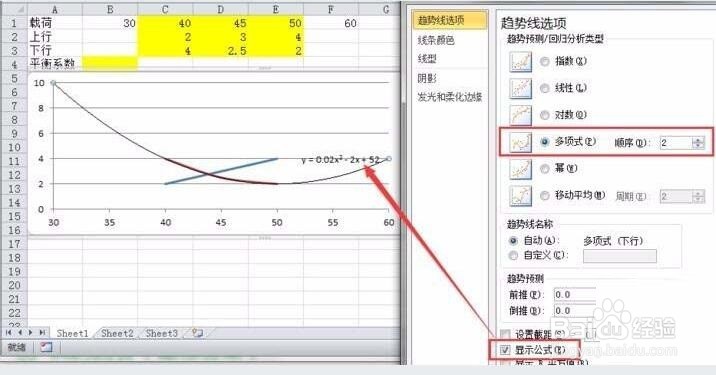
Task: Open the 阴影 category
Action: 427,78
